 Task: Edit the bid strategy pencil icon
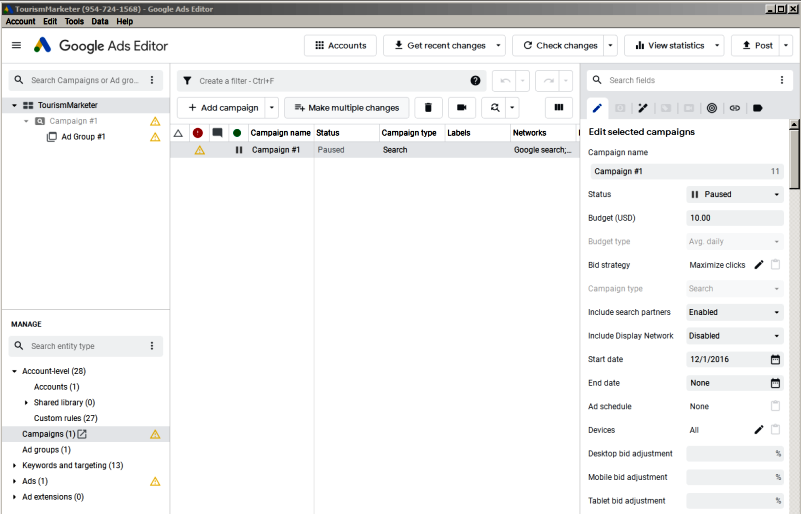point(759,265)
